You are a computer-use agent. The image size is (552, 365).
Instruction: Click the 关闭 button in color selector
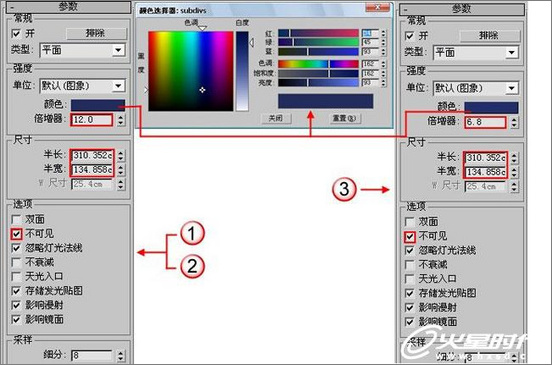pos(276,118)
